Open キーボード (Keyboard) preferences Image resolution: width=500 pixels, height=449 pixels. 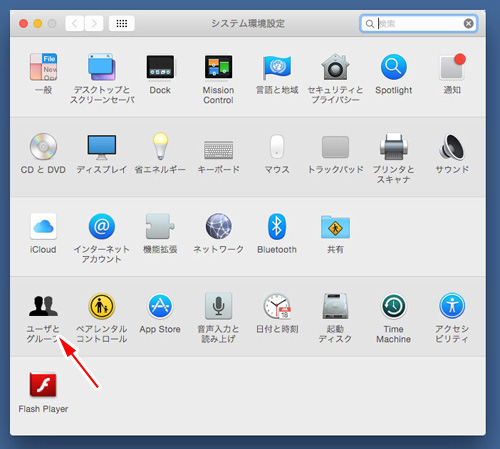pos(218,149)
